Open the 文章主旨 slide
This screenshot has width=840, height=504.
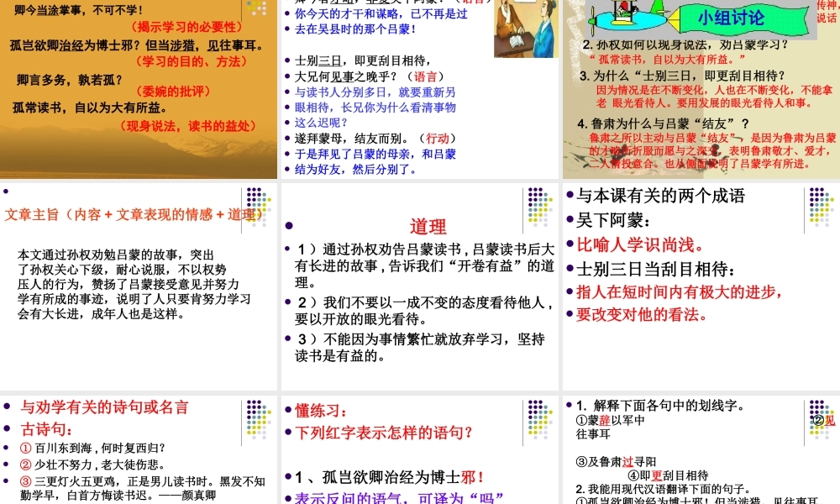pyautogui.click(x=139, y=286)
